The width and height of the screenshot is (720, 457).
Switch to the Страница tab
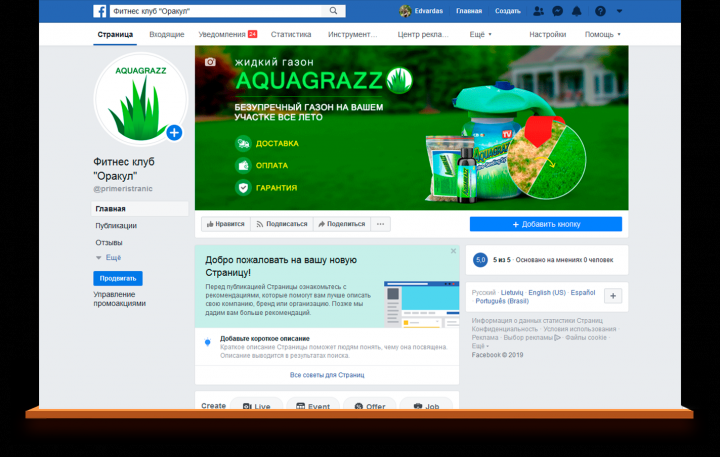pos(115,34)
